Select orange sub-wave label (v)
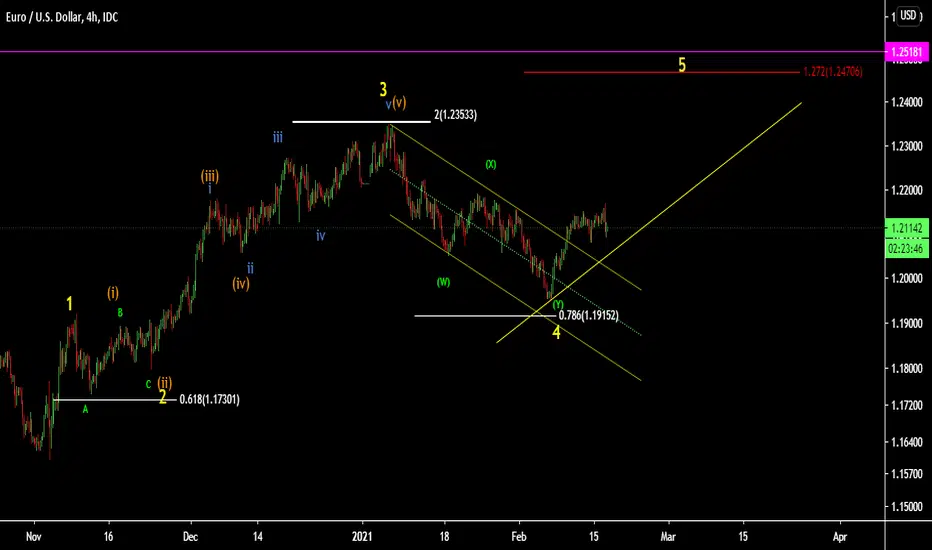This screenshot has height=550, width=932. [399, 102]
